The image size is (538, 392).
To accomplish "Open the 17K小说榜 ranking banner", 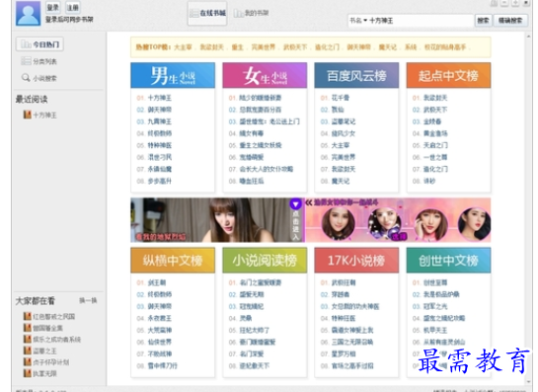I will [356, 261].
